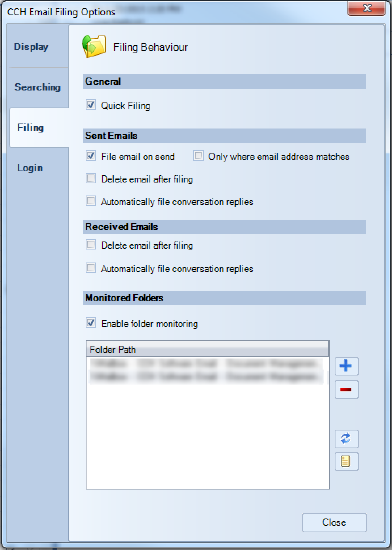Image resolution: width=392 pixels, height=550 pixels.
Task: Remove selected folder with red minus icon
Action: click(346, 389)
